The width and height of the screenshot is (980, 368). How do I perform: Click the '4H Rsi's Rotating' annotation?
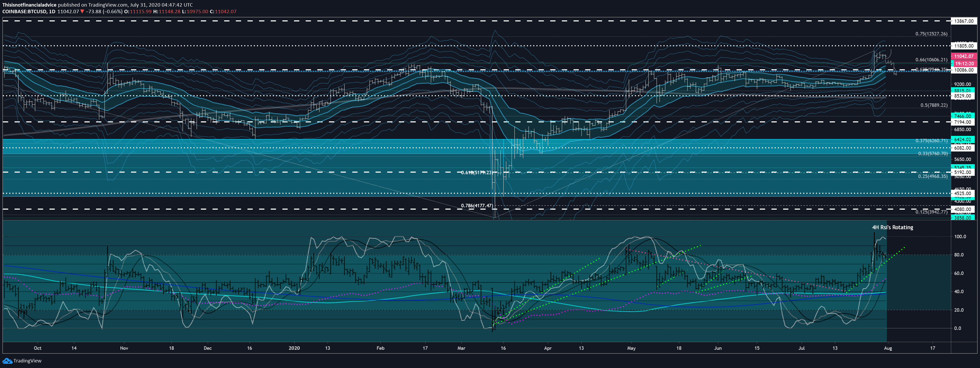tap(892, 227)
